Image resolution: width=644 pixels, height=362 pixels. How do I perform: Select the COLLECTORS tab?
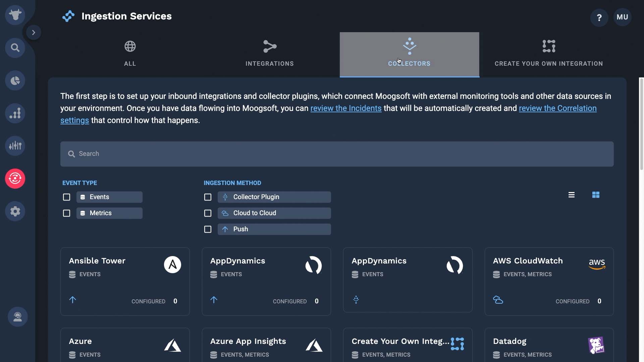click(x=409, y=54)
